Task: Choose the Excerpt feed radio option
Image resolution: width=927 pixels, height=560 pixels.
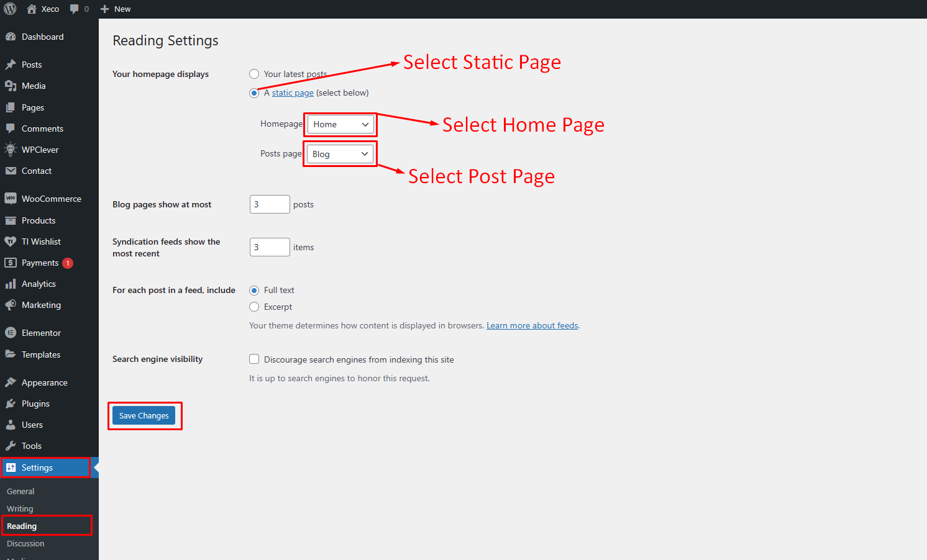Action: (x=254, y=307)
